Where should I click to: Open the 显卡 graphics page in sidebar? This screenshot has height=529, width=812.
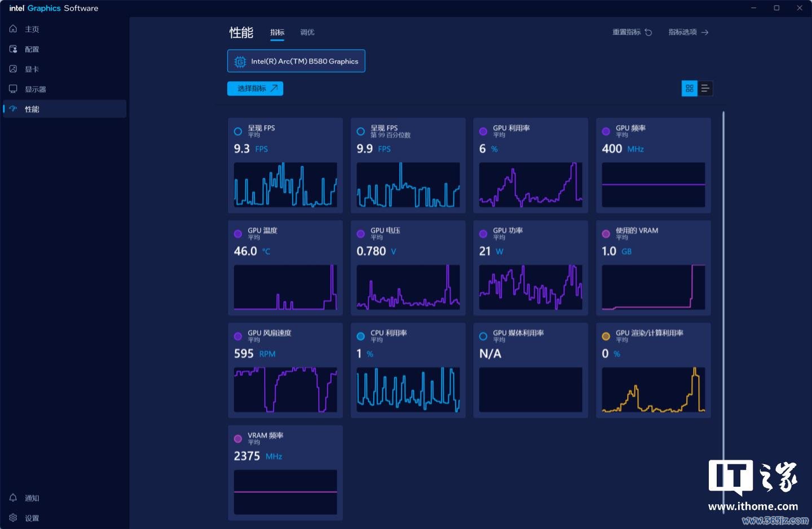click(x=64, y=69)
